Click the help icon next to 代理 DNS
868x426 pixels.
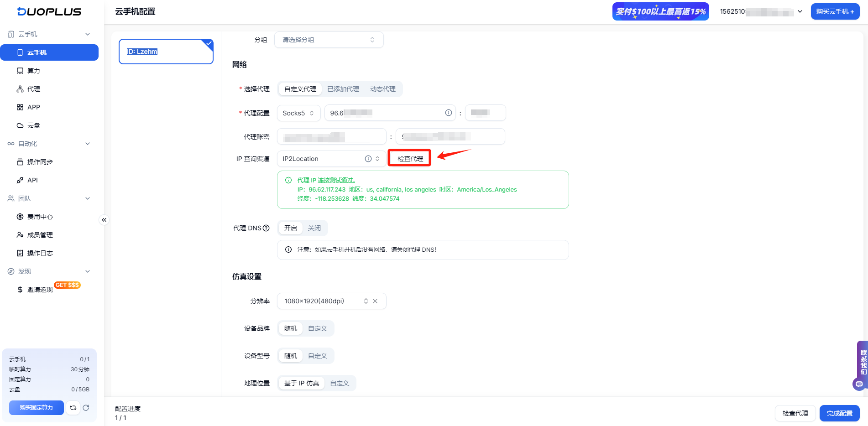coord(266,228)
